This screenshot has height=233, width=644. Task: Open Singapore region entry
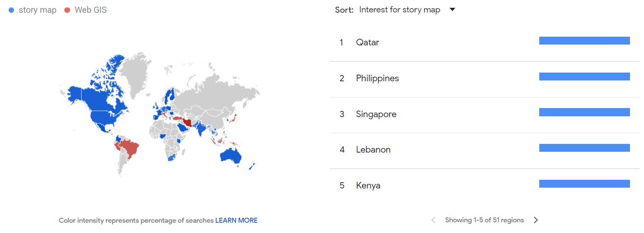click(376, 114)
